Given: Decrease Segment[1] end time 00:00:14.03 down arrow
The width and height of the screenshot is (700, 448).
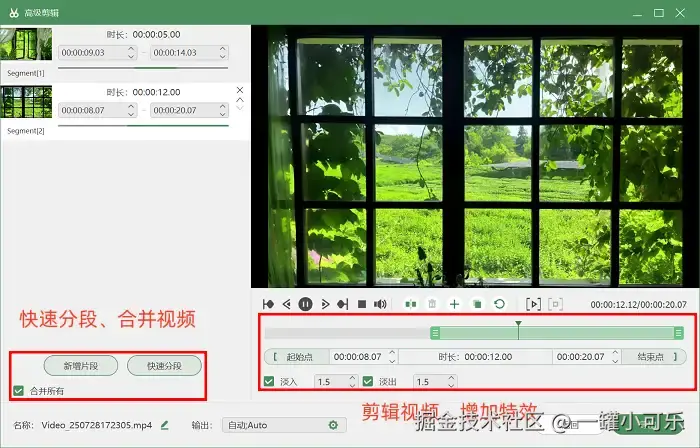Looking at the screenshot, I should pos(223,57).
